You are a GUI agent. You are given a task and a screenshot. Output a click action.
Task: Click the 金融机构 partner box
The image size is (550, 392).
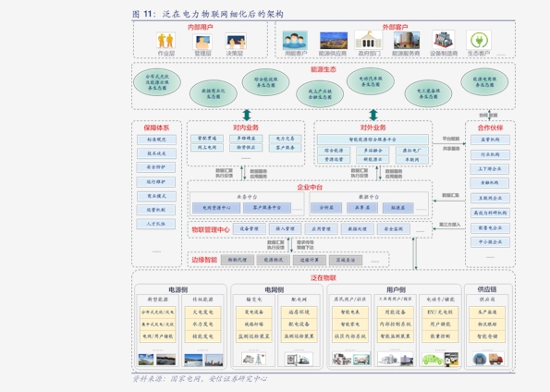tap(490, 183)
